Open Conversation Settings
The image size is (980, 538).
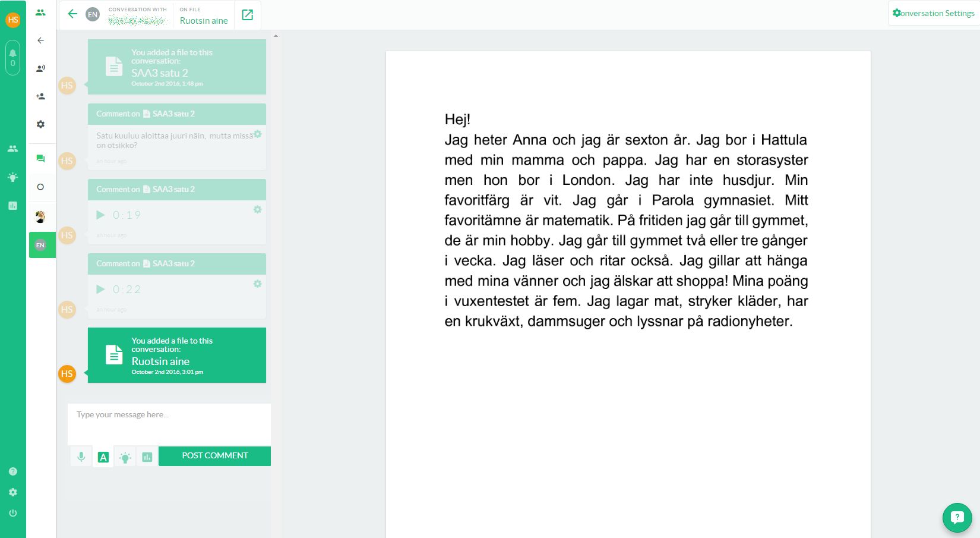[933, 13]
